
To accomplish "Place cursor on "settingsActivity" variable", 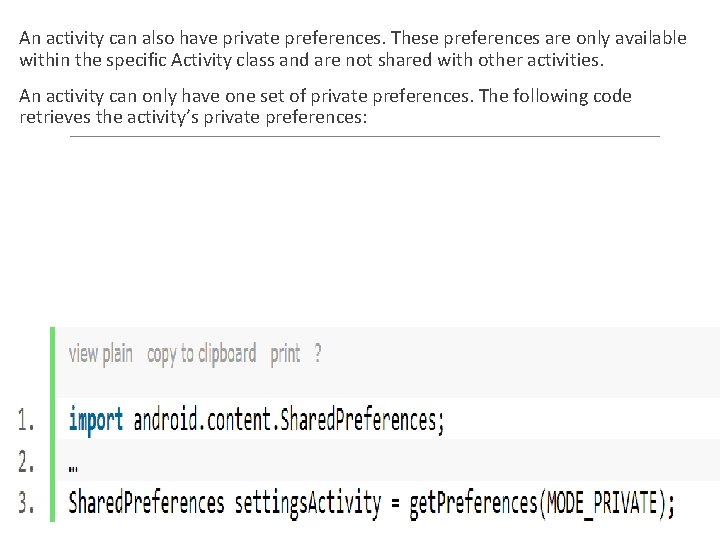I will click(x=308, y=502).
